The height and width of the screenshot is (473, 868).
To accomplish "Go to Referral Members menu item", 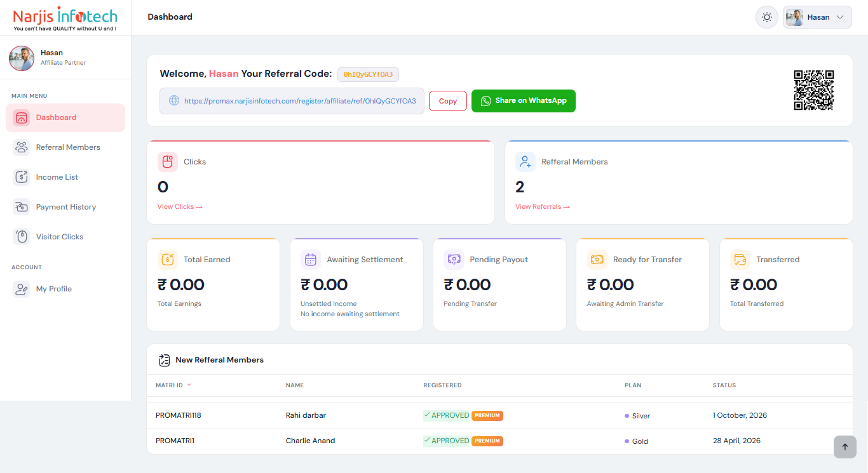I will tap(65, 147).
